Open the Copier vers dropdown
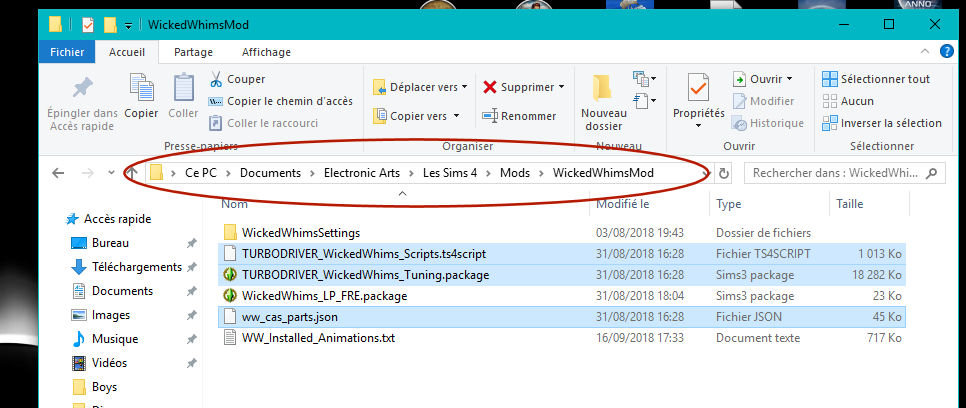The image size is (966, 408). [x=417, y=116]
